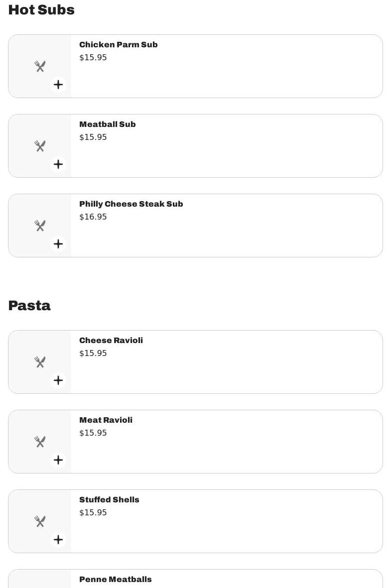Add Meat Ravioli with plus icon
The height and width of the screenshot is (588, 391).
pyautogui.click(x=58, y=460)
